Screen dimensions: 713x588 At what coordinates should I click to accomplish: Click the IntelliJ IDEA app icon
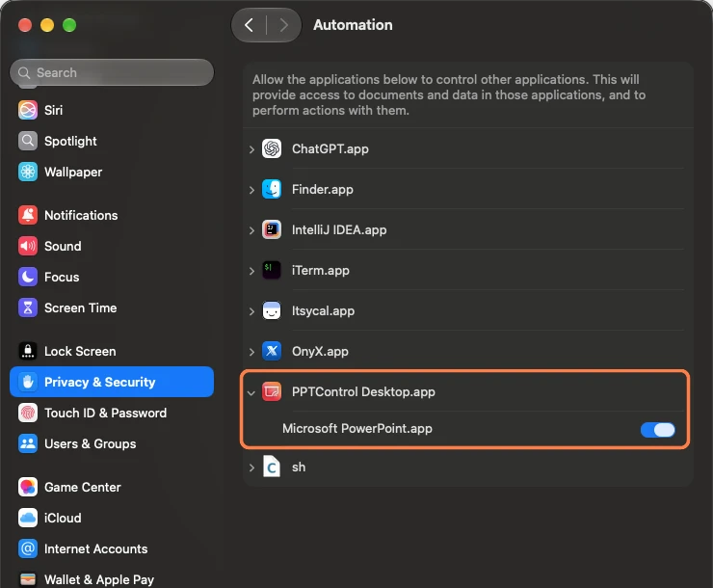[272, 229]
